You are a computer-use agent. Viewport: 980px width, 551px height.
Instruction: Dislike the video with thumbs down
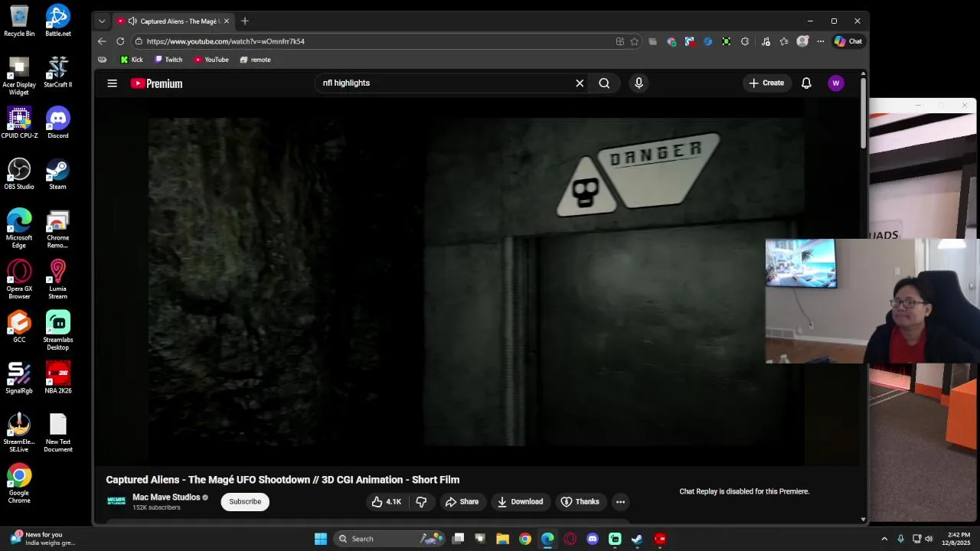tap(421, 502)
